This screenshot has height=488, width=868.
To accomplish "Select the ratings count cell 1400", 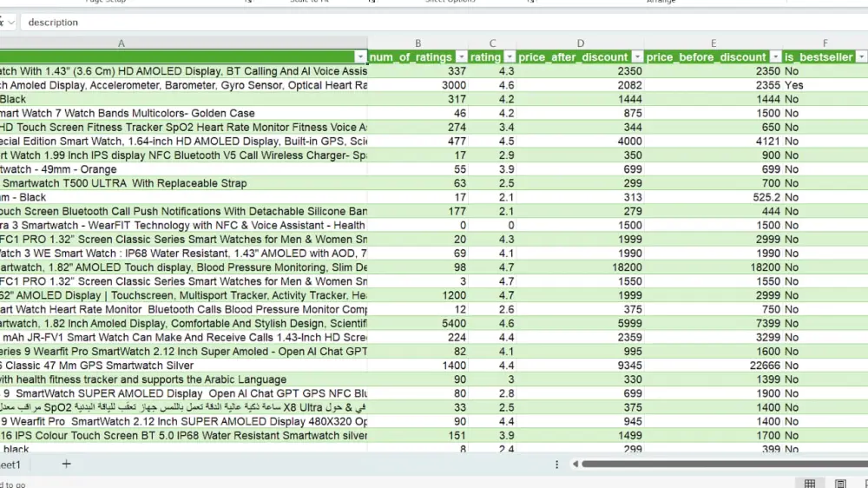I will (x=418, y=366).
